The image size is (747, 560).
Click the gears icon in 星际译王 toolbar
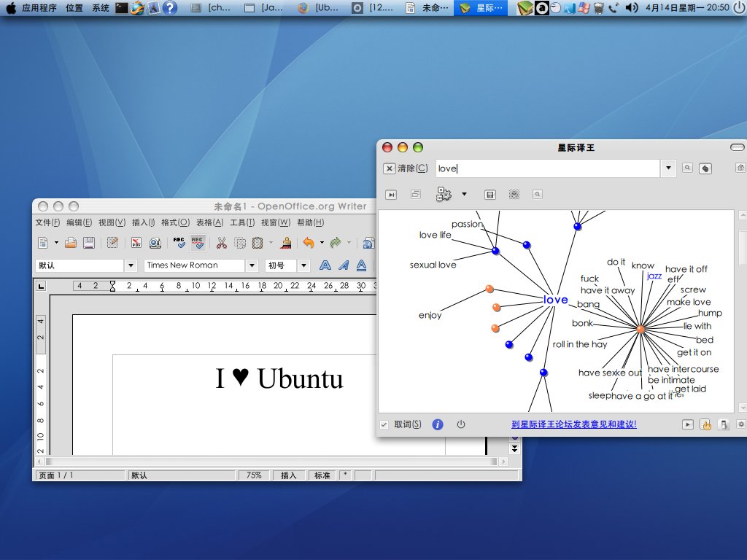pyautogui.click(x=444, y=194)
